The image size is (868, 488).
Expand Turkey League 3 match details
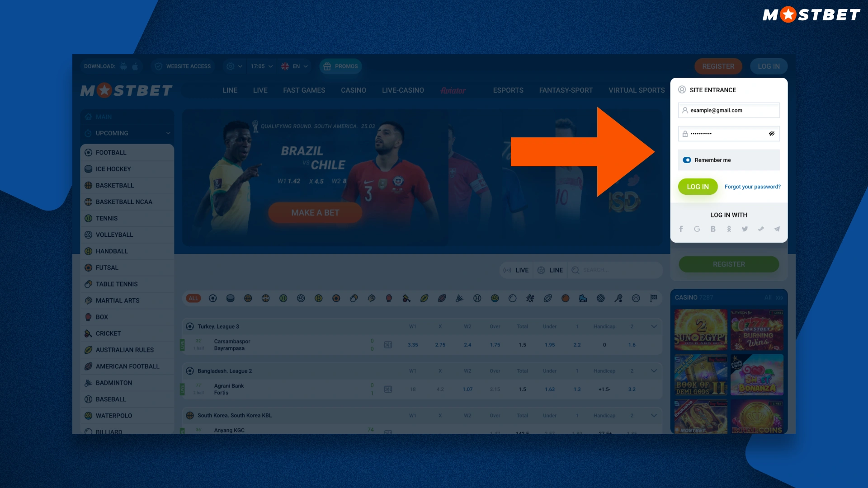654,327
